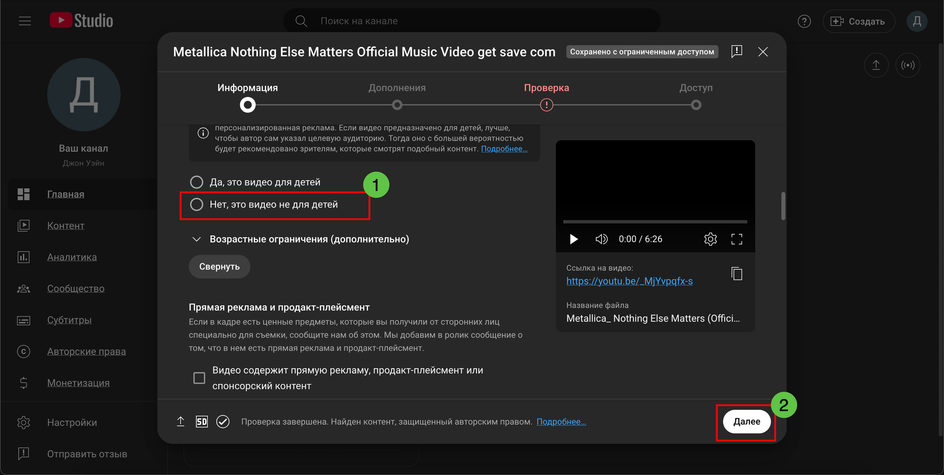Open Настройки in sidebar
This screenshot has width=944, height=475.
pyautogui.click(x=72, y=422)
